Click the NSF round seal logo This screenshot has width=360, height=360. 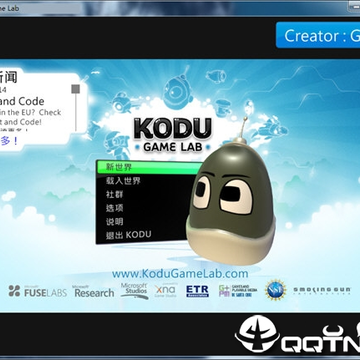(x=275, y=290)
